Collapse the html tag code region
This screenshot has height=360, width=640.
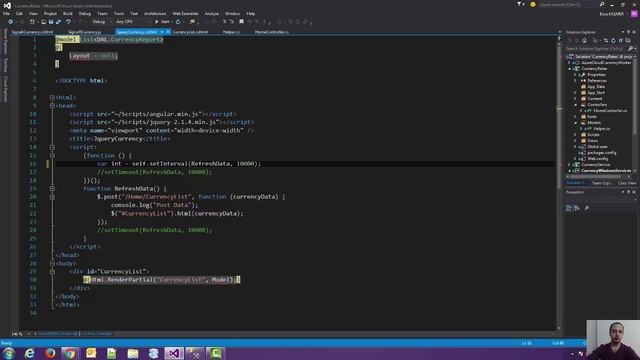coord(52,98)
